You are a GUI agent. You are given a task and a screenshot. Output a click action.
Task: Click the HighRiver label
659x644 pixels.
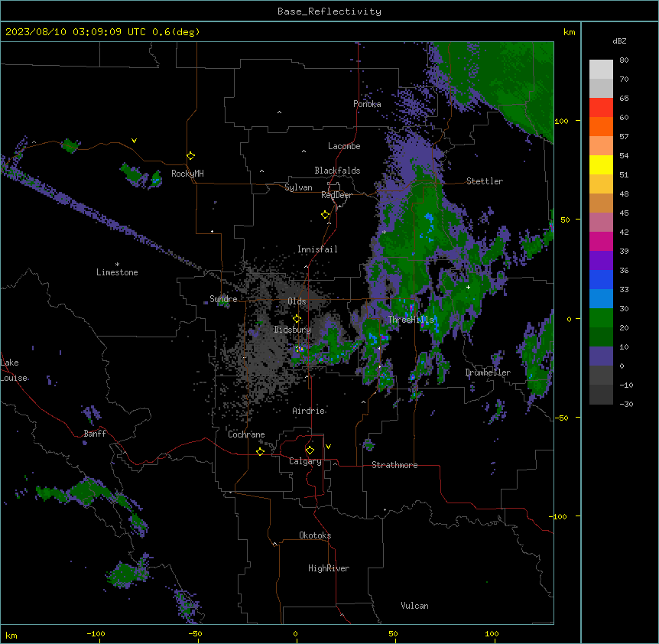point(329,568)
